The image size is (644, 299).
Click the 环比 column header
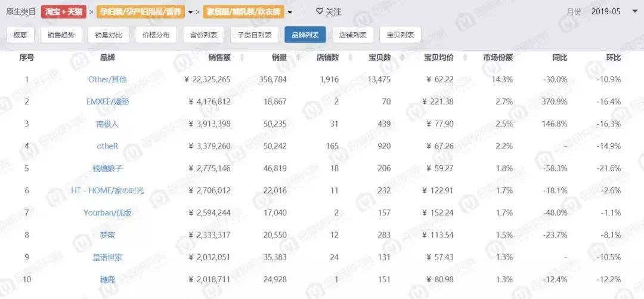click(x=614, y=57)
